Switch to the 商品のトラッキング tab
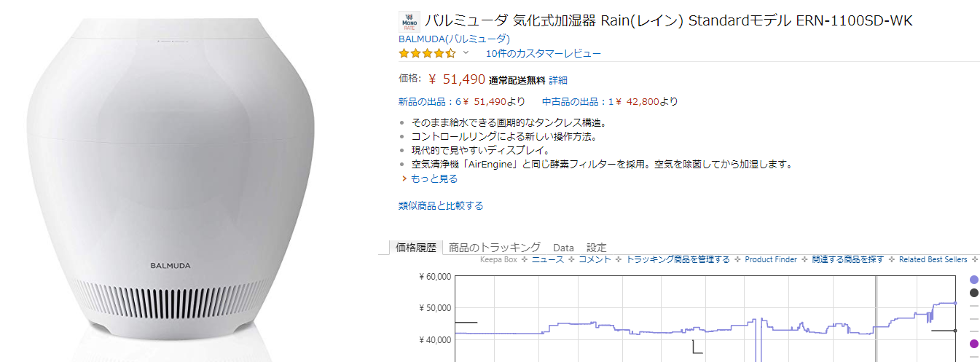The image size is (980, 362). coord(495,247)
